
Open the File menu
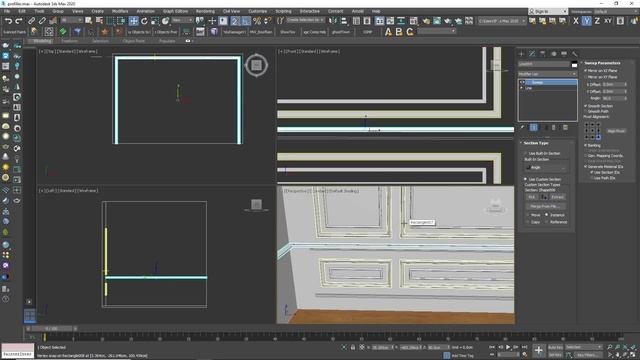tap(7, 11)
